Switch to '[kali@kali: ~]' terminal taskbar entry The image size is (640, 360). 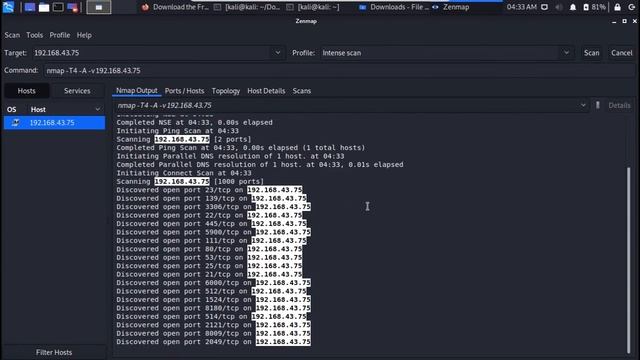(313, 7)
